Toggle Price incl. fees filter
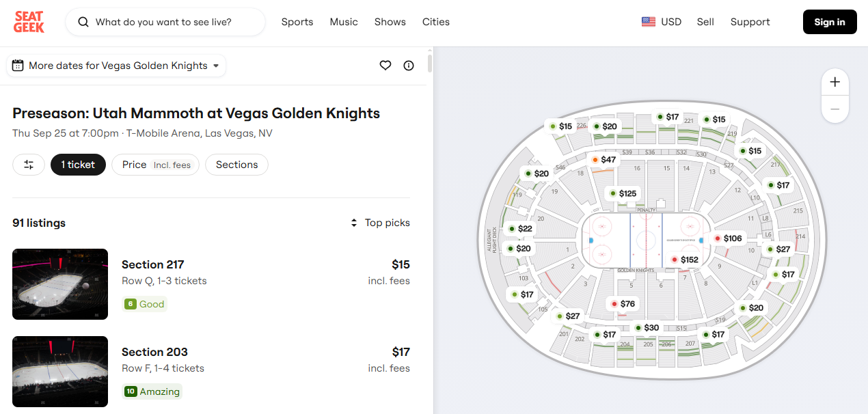The width and height of the screenshot is (868, 414). (156, 165)
